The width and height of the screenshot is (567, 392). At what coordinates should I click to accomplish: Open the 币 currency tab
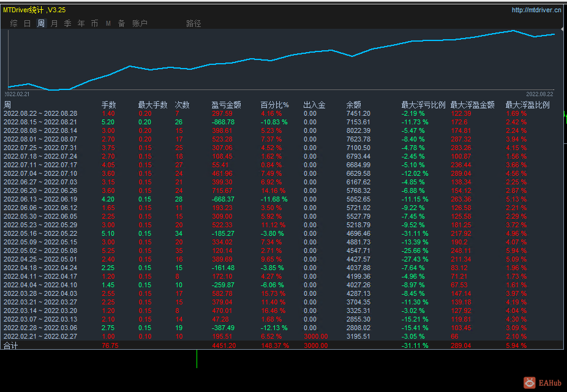click(94, 23)
